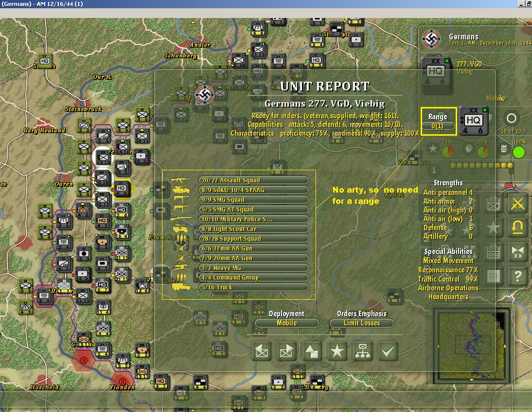Click the yellow undo U-turn arrow icon
The image size is (532, 412).
[518, 227]
